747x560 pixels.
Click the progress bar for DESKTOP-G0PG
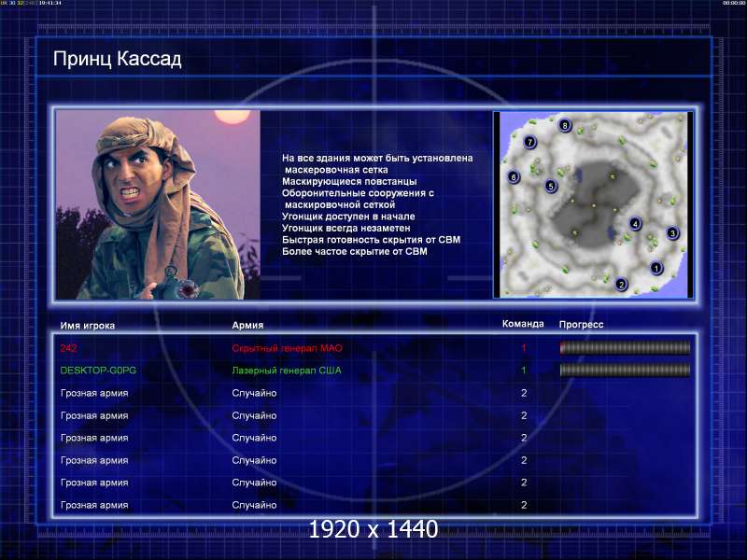tap(625, 371)
